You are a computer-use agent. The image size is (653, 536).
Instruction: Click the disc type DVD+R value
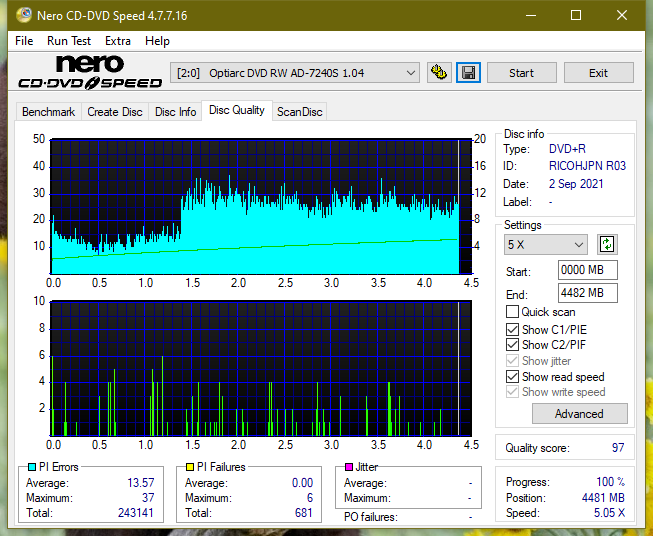[x=567, y=149]
